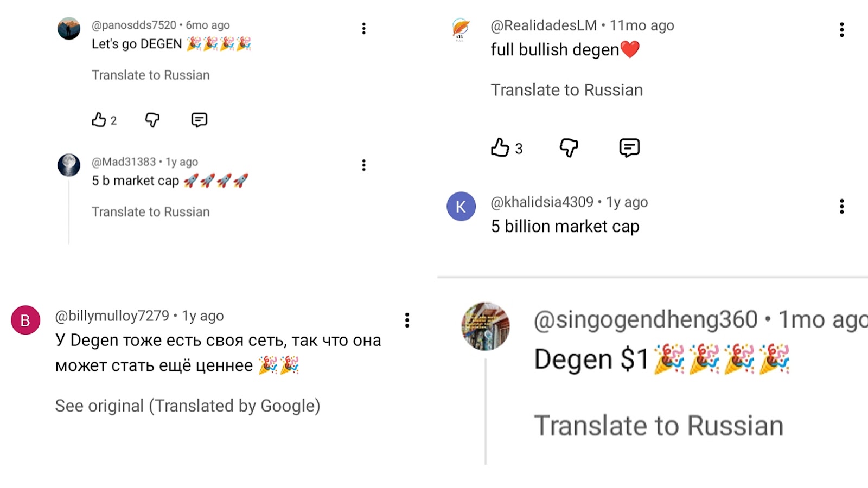The image size is (868, 488).
Task: Open options menu for khalidsia4309 comment
Action: [841, 207]
